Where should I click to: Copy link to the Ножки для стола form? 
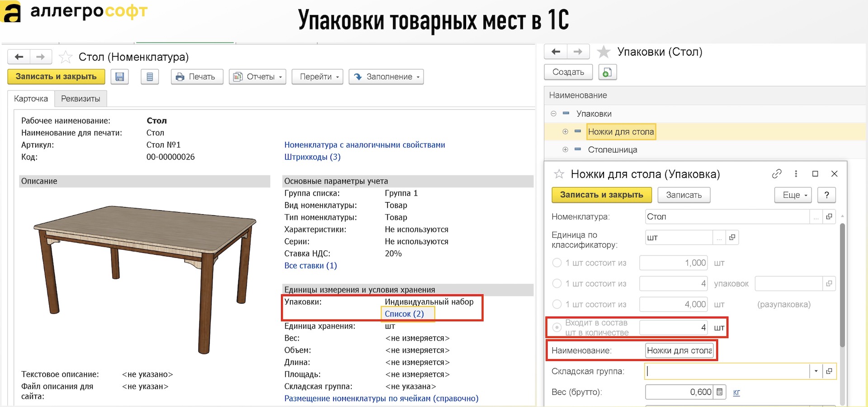click(777, 174)
